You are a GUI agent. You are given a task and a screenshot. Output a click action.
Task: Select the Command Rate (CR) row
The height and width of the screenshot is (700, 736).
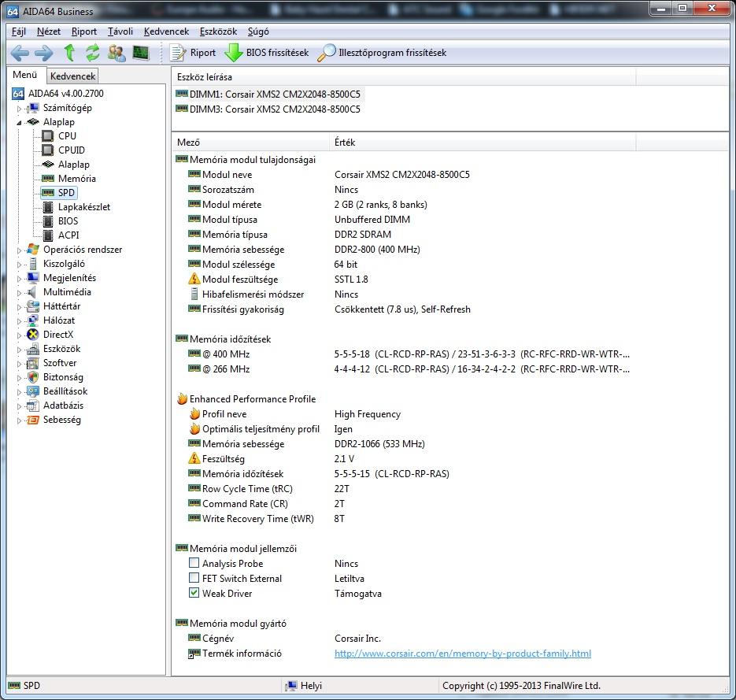coord(267,503)
